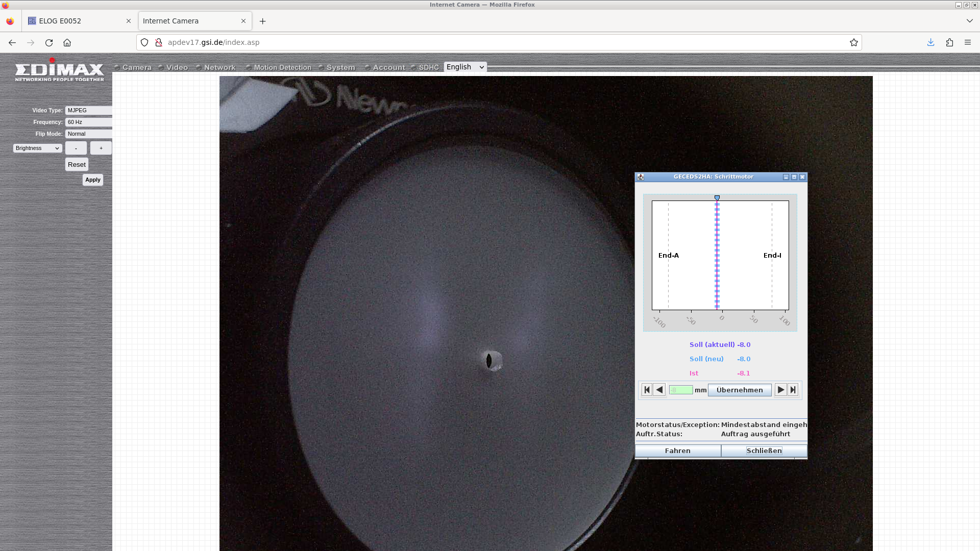Open the Frequency 60 Hz dropdown

pyautogui.click(x=89, y=122)
